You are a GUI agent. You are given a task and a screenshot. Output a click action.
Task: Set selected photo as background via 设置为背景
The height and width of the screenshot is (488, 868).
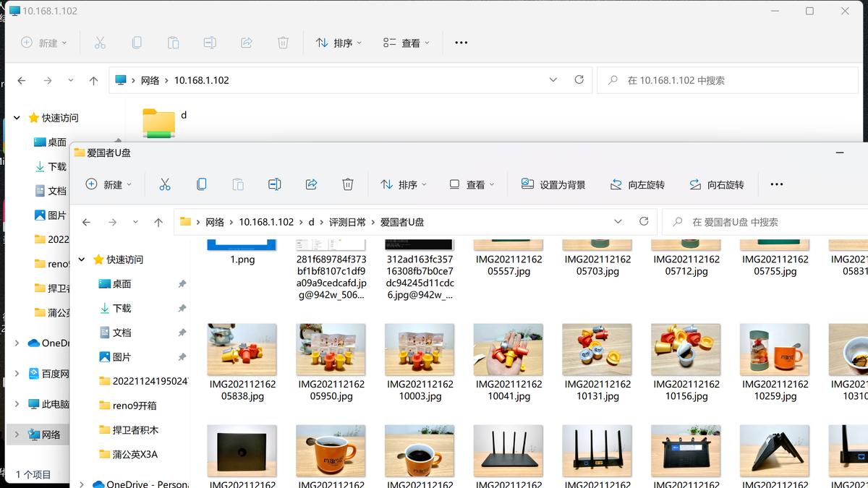click(x=553, y=184)
